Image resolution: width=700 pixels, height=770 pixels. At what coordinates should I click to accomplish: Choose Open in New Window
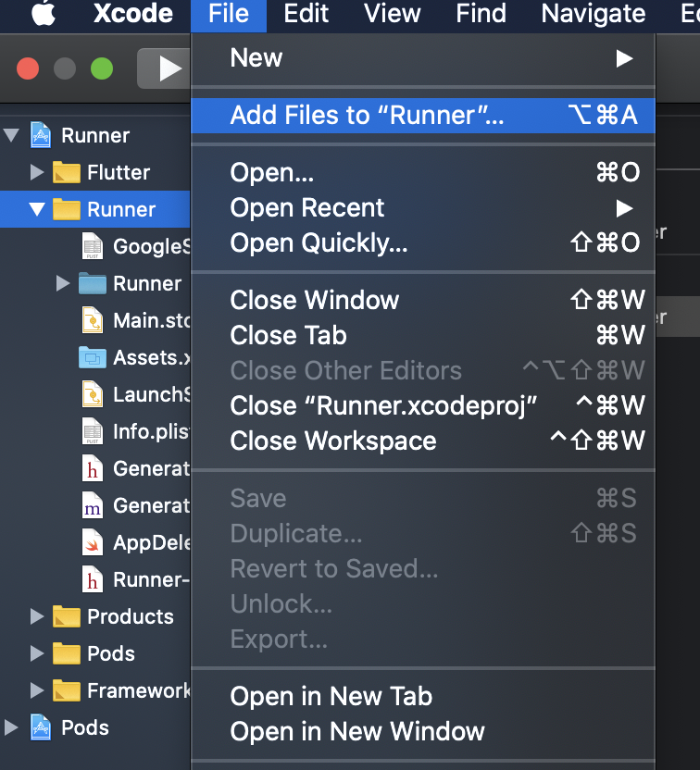tap(423, 732)
